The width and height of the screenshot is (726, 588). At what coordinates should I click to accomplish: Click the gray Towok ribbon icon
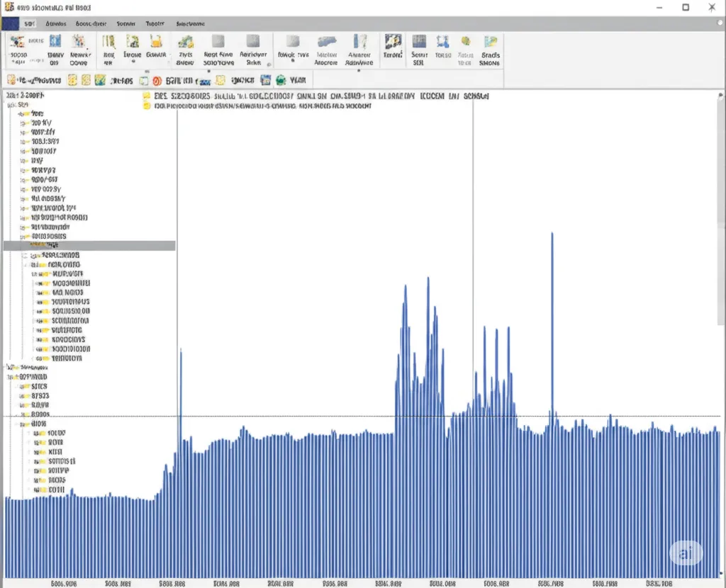pos(293,42)
